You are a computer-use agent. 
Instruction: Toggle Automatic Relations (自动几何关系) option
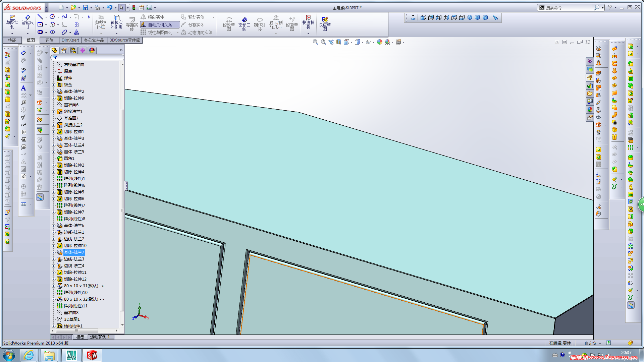(160, 25)
